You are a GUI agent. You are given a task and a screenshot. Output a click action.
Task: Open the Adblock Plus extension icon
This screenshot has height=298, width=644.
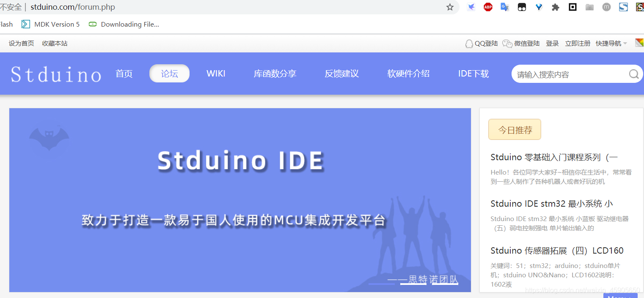pos(487,7)
